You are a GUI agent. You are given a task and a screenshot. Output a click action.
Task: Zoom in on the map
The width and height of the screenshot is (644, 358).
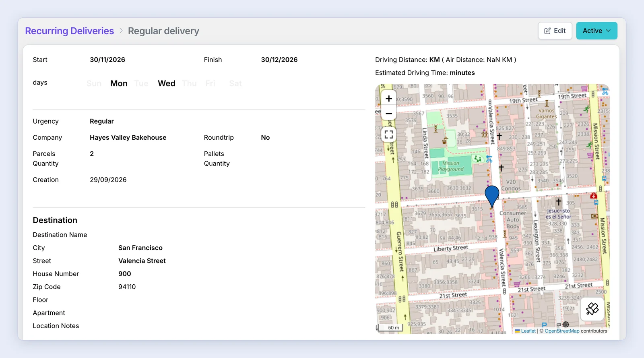tap(389, 99)
